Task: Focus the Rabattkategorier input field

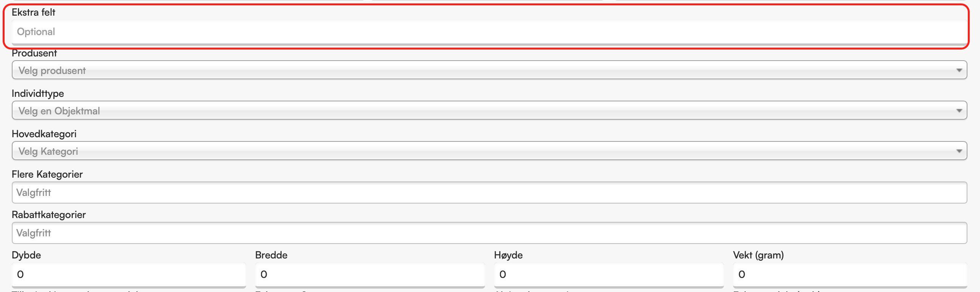Action: coord(489,233)
